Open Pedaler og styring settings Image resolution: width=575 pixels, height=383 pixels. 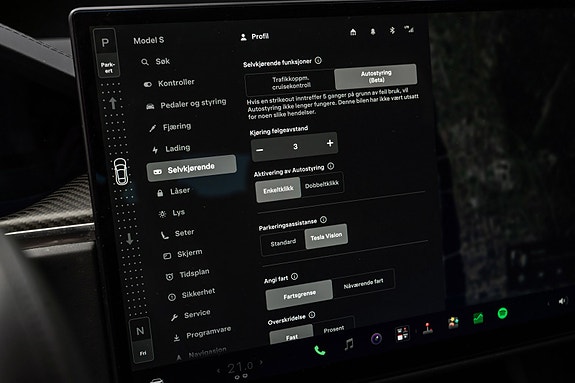(186, 104)
